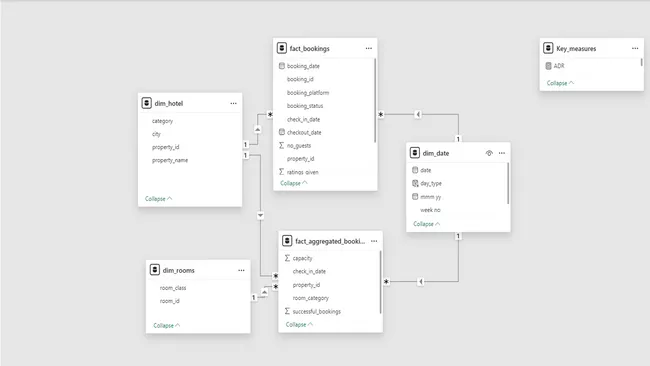Open dim_date more options ellipsis
The height and width of the screenshot is (366, 650).
(x=502, y=153)
